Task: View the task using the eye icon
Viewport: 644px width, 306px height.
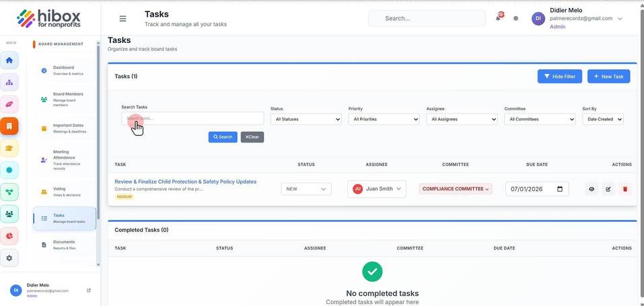Action: (592, 189)
